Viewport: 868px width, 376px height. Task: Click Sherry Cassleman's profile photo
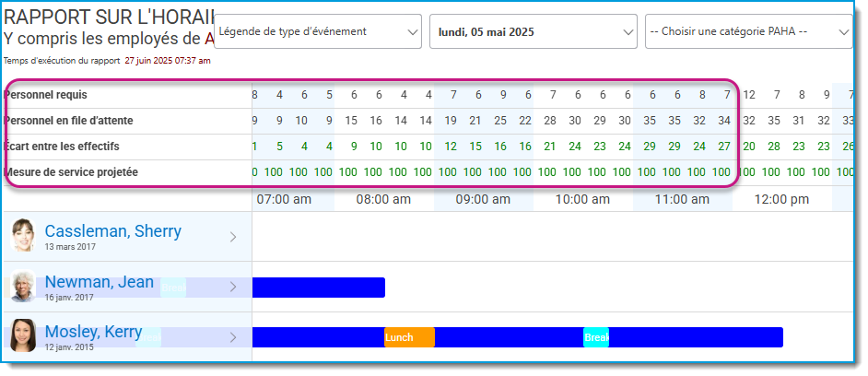click(23, 235)
